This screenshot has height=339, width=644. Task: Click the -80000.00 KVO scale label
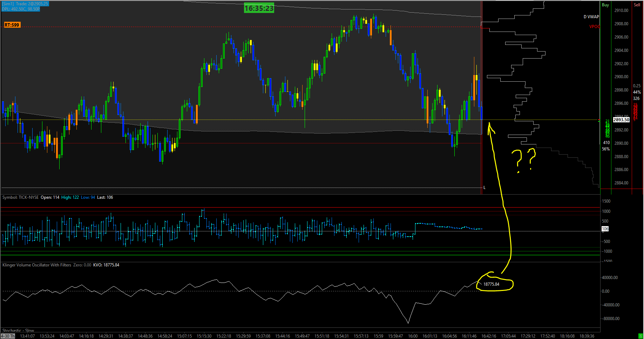point(611,319)
